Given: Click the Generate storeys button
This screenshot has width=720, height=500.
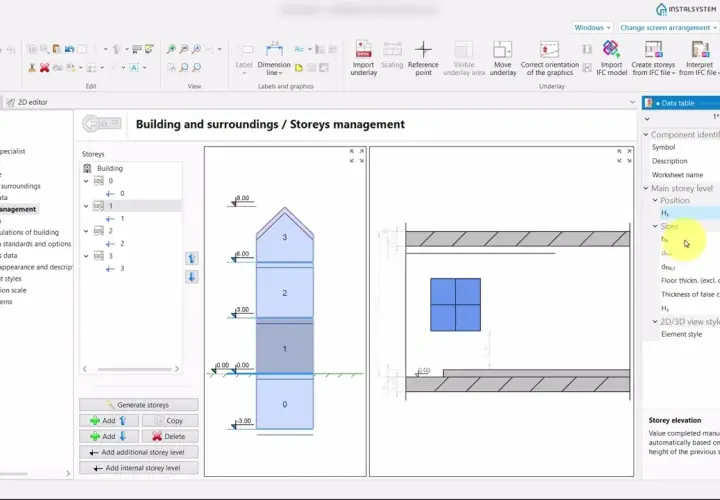Looking at the screenshot, I should [x=139, y=404].
